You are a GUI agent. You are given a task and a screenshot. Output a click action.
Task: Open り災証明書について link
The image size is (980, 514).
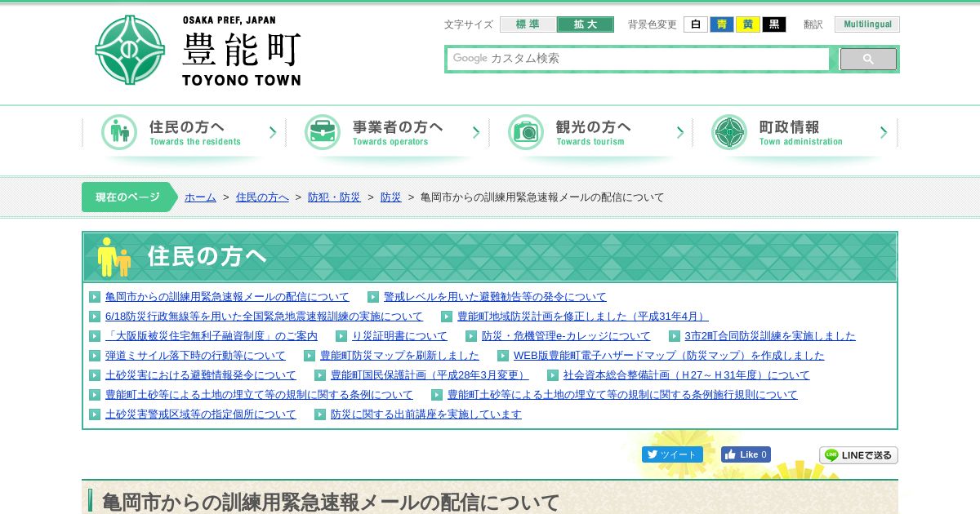[399, 336]
